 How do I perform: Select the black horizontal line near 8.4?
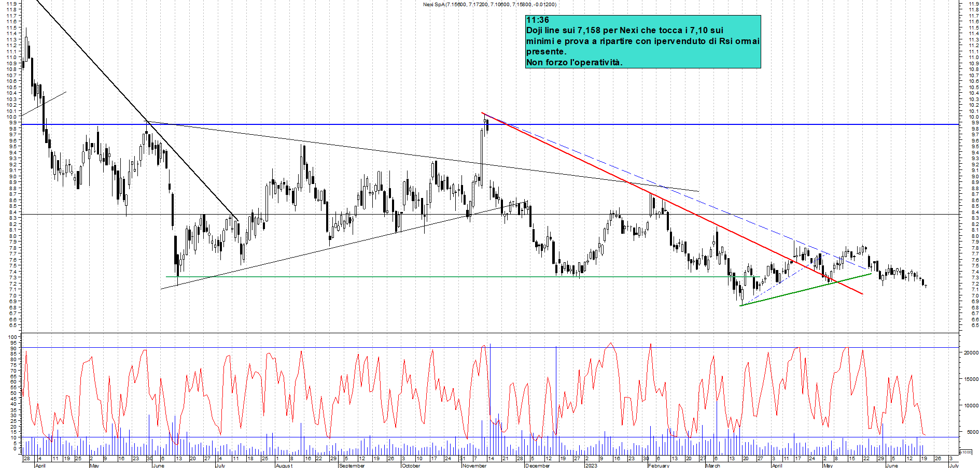[490, 214]
